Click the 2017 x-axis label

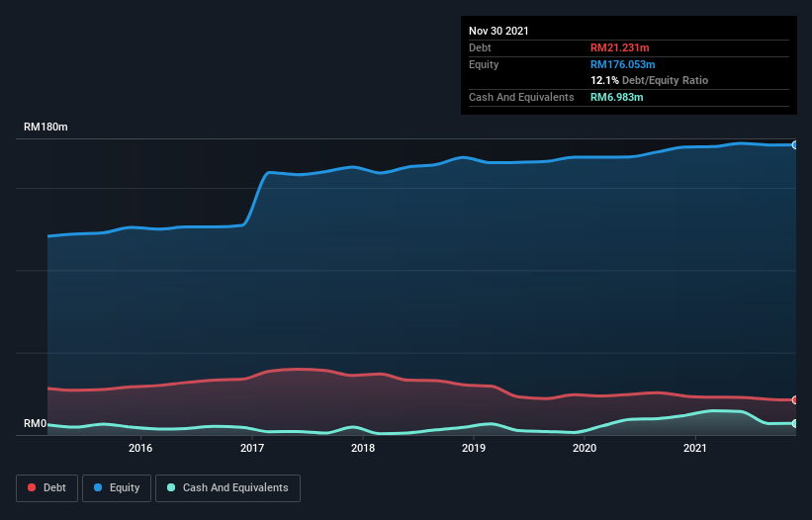point(252,448)
